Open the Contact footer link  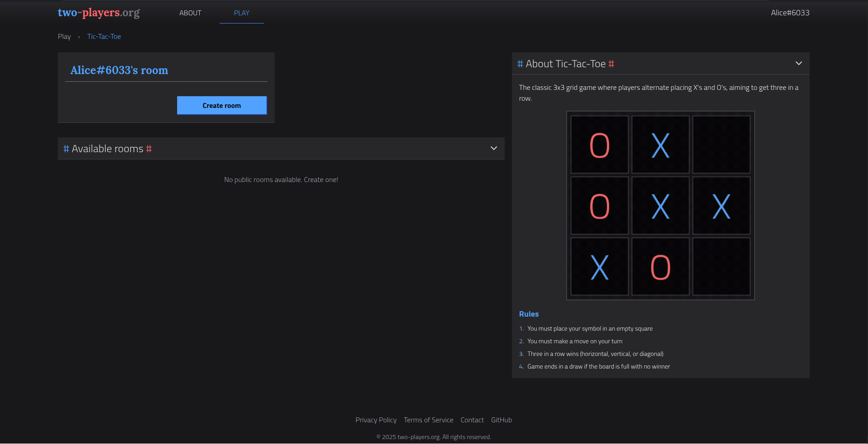coord(472,420)
